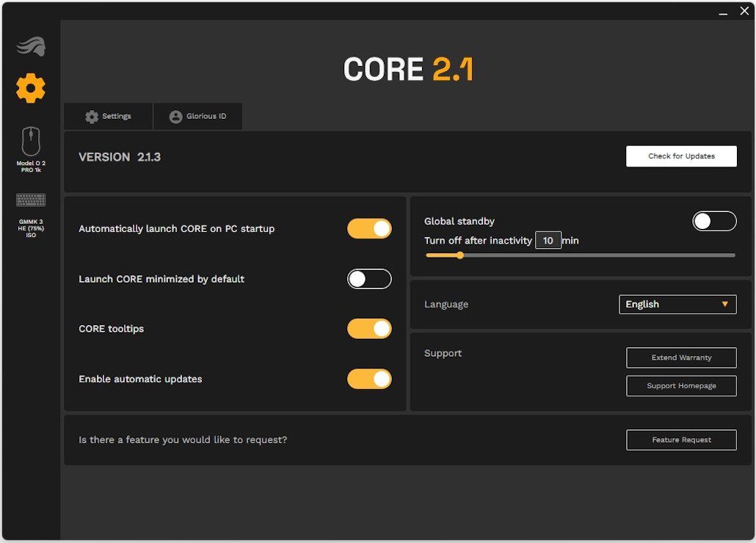Click the Extend Warranty button
This screenshot has width=756, height=543.
(681, 357)
